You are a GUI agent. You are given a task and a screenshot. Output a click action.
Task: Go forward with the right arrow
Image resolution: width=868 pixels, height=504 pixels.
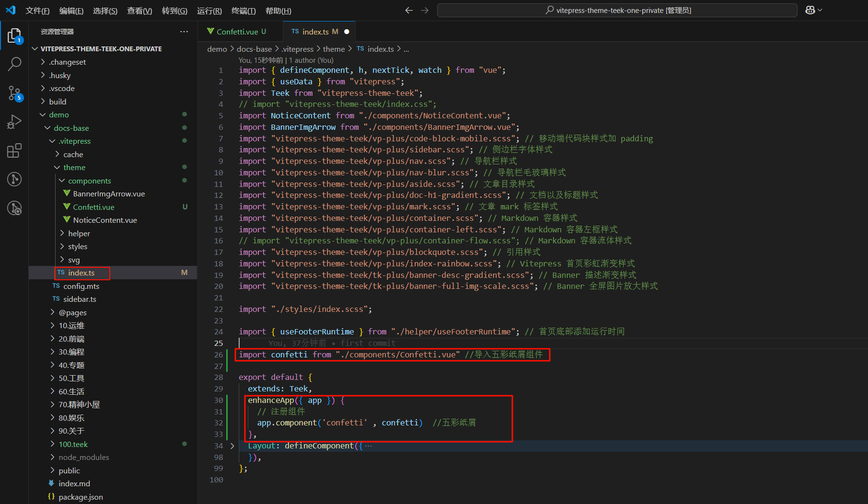425,11
